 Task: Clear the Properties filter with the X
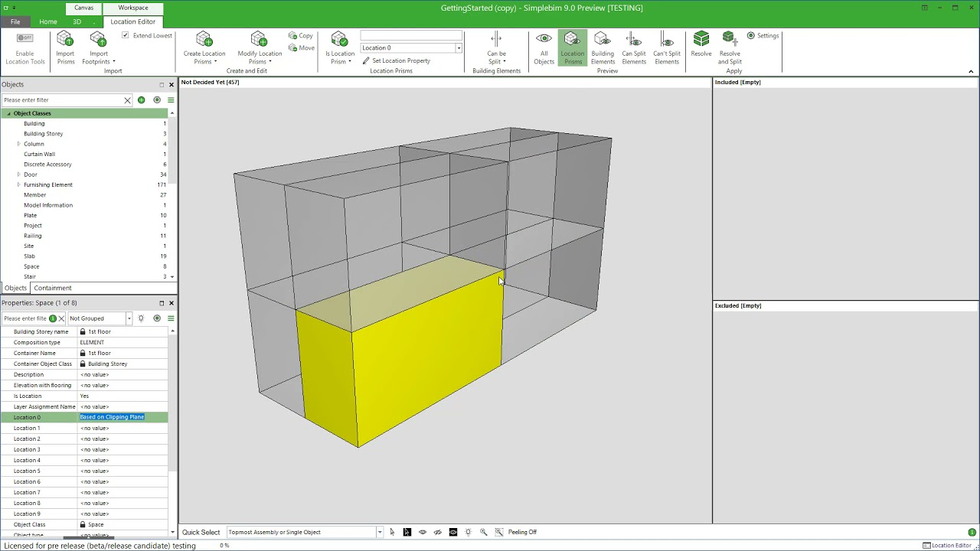pyautogui.click(x=61, y=318)
